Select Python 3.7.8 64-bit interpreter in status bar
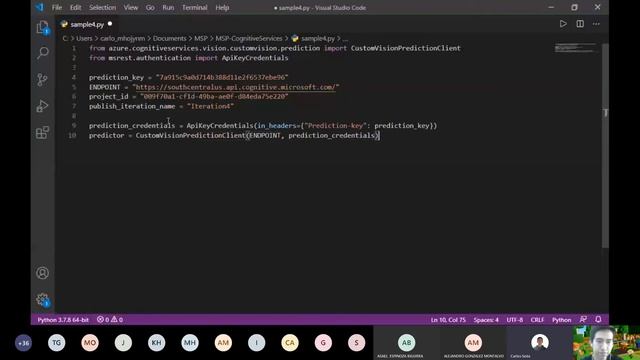This screenshot has width=640, height=360. tap(63, 320)
